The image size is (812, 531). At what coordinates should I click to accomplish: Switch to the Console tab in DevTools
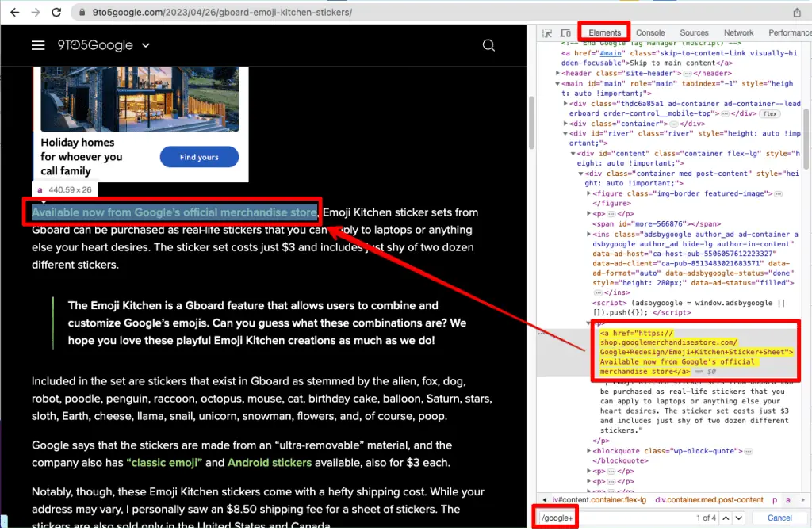(650, 32)
